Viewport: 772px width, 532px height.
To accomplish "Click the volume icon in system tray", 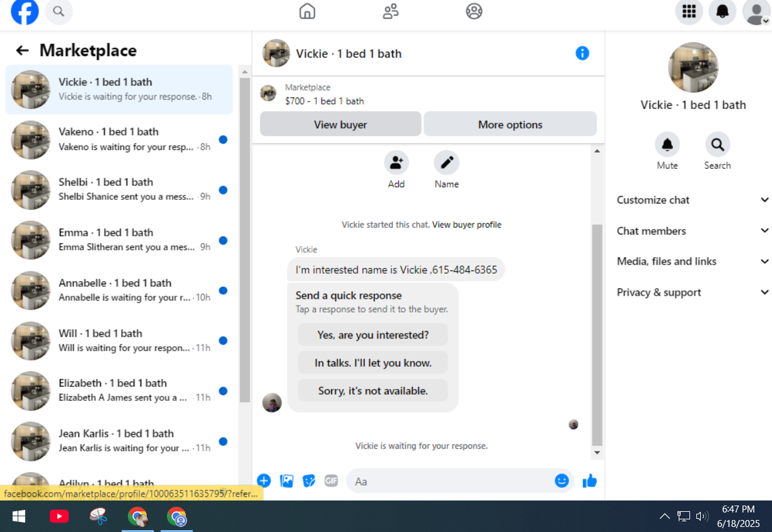I will click(702, 517).
